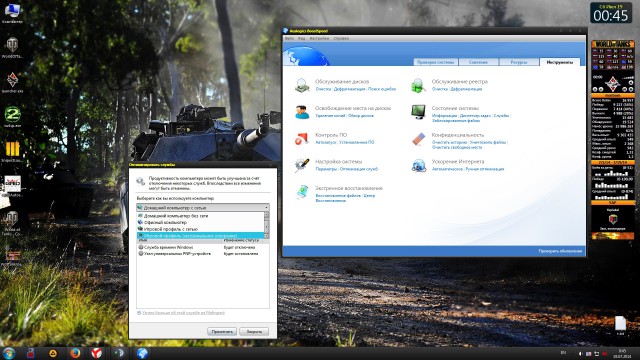This screenshot has width=640, height=360.
Task: Open Firefox from the taskbar
Action: tap(75, 353)
